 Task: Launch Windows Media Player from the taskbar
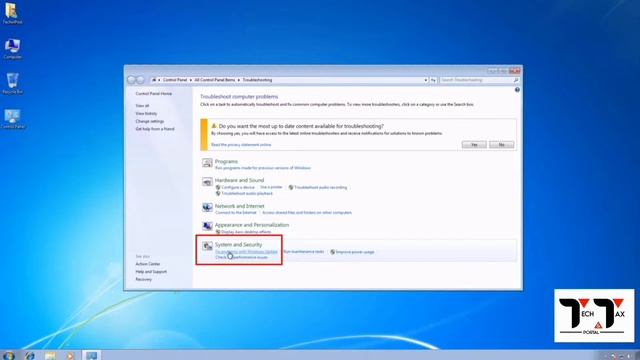pos(70,356)
